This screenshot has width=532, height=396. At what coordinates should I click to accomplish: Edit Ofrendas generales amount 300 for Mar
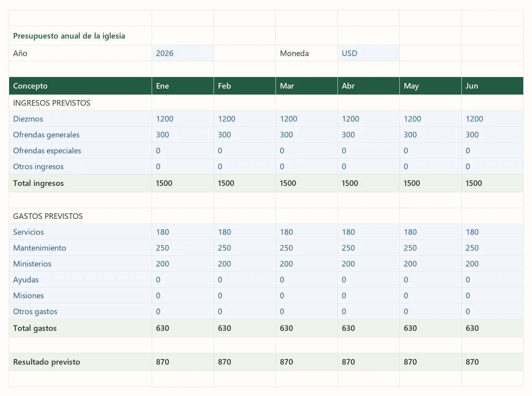pyautogui.click(x=306, y=135)
